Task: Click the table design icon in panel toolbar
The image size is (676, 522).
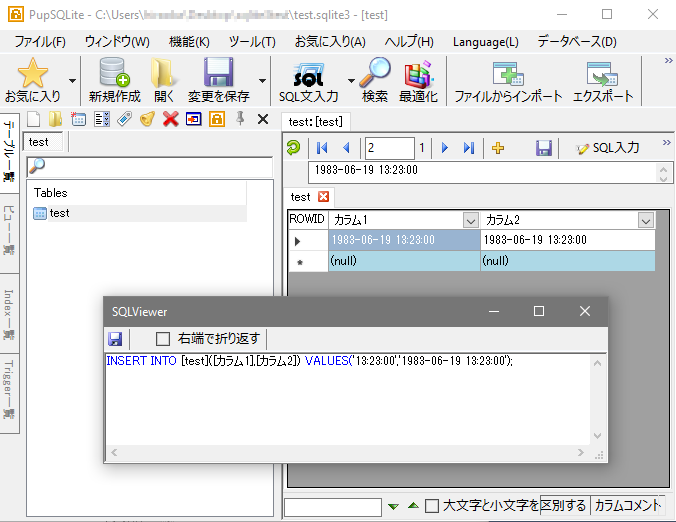Action: [x=78, y=119]
